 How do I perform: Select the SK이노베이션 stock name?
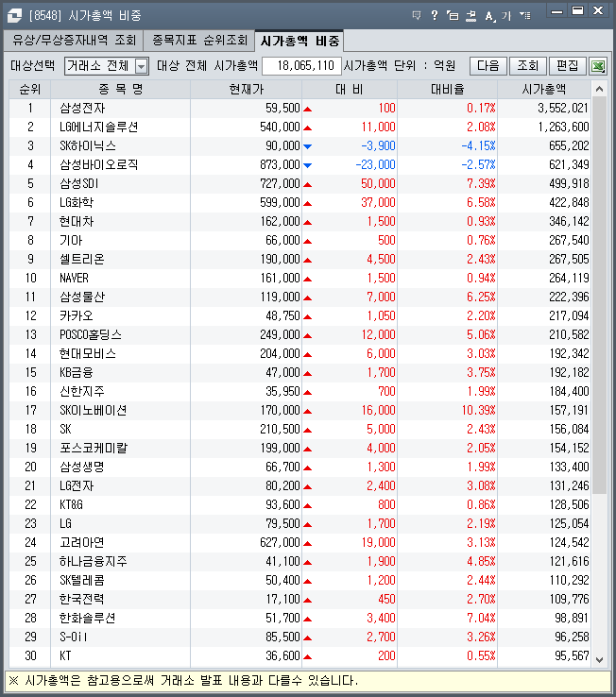point(93,411)
